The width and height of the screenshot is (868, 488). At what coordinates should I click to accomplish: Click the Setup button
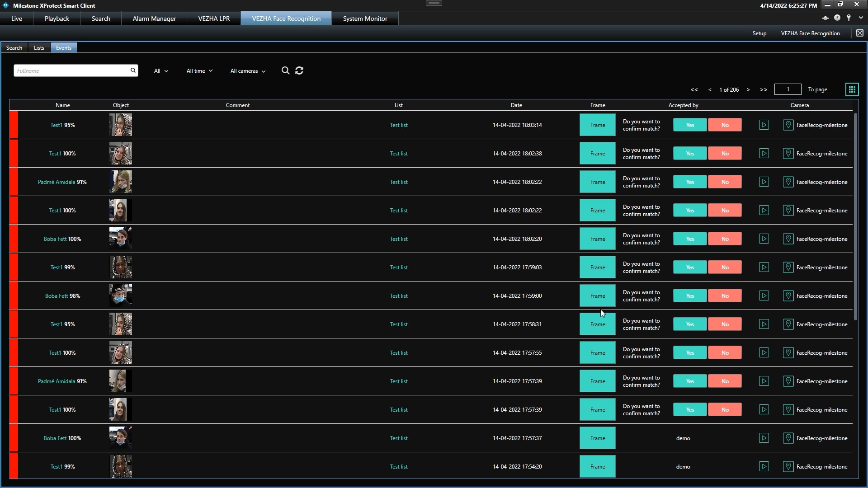pyautogui.click(x=759, y=33)
